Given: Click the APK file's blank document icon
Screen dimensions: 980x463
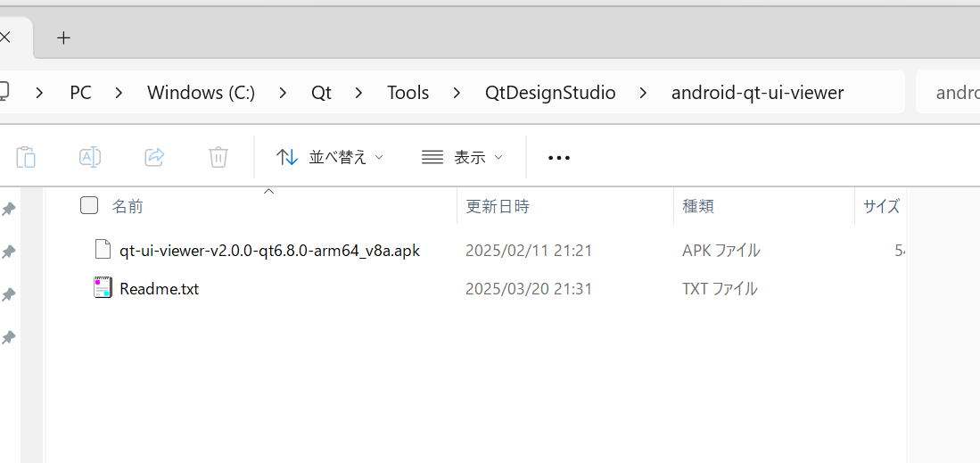Looking at the screenshot, I should pos(103,250).
